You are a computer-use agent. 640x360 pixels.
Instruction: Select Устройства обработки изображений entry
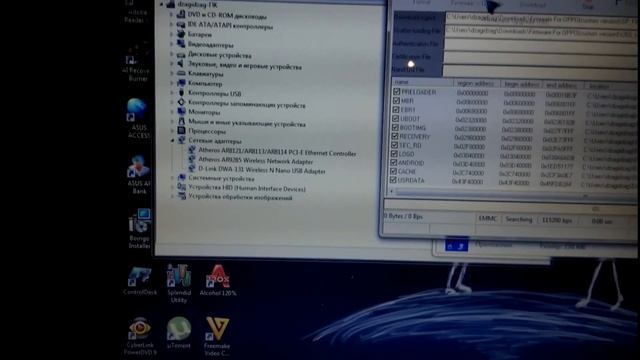point(240,197)
